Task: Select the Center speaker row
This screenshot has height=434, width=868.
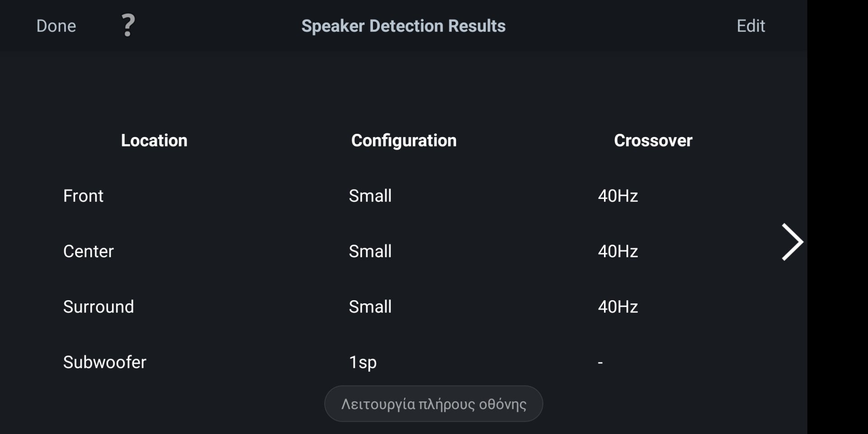Action: tap(89, 251)
